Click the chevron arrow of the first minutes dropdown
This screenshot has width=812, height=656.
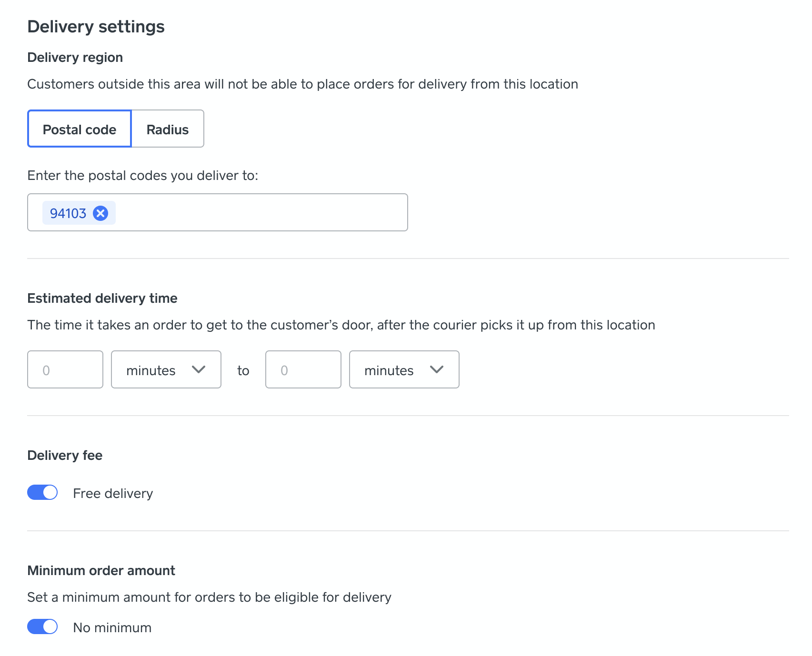tap(198, 369)
